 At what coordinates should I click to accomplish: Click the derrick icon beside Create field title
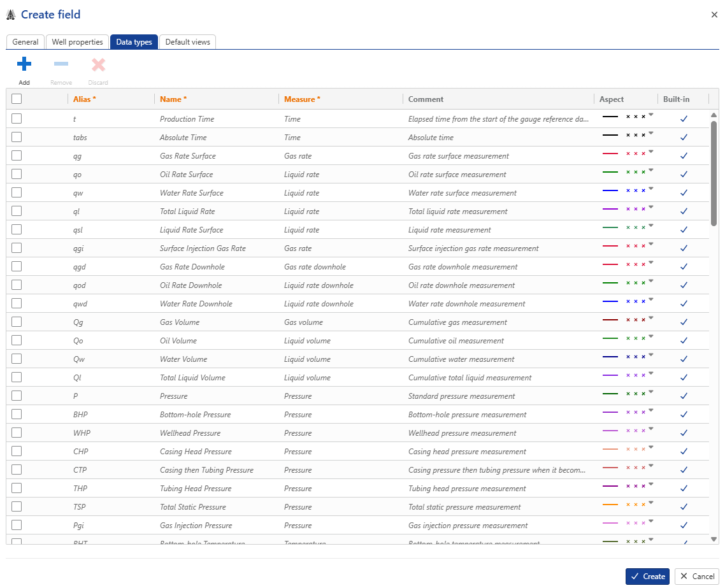[11, 15]
